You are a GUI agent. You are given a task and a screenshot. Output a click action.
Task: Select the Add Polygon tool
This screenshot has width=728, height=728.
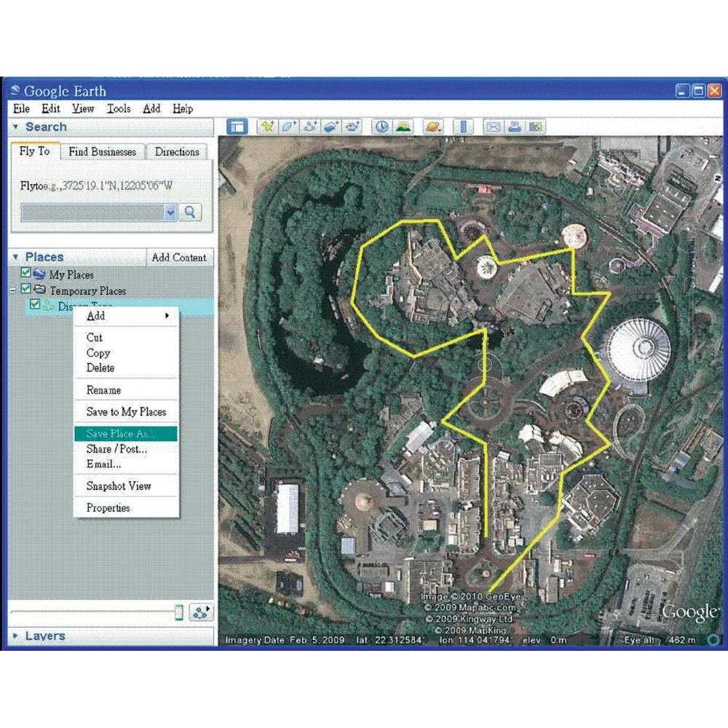point(289,127)
